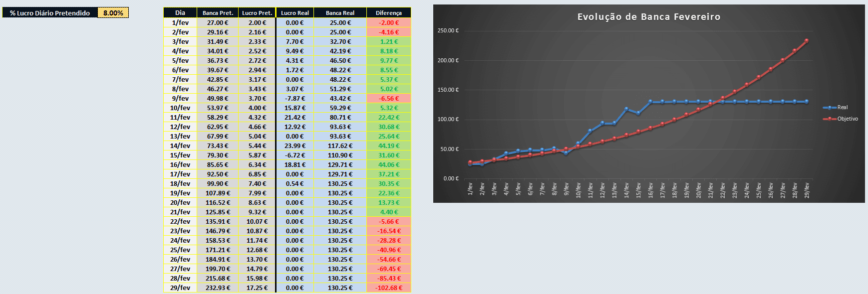
Task: Click Banca Pret. cell '27.00 €'
Action: 218,22
